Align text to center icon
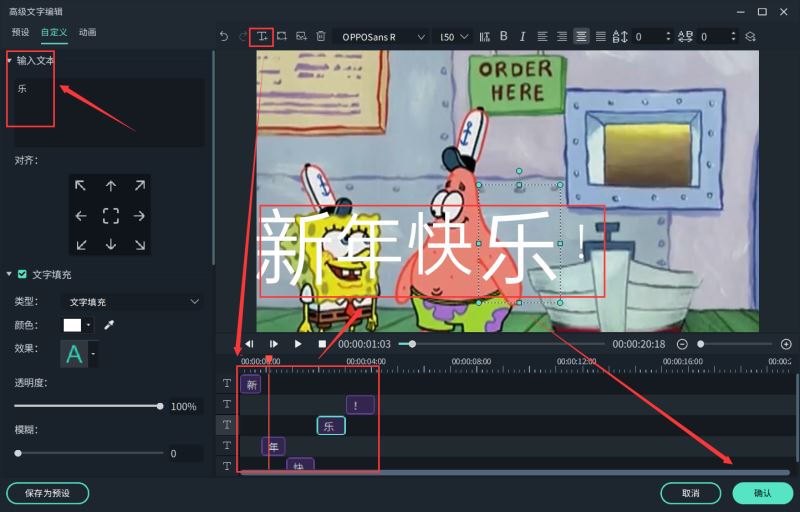The height and width of the screenshot is (512, 800). (x=111, y=216)
